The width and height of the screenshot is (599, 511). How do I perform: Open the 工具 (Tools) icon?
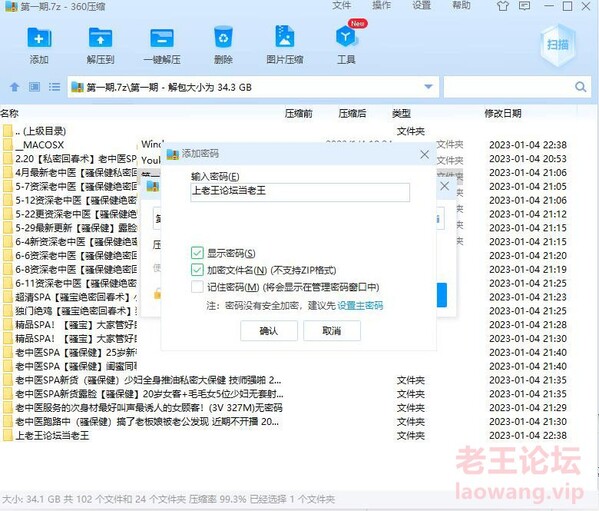346,37
